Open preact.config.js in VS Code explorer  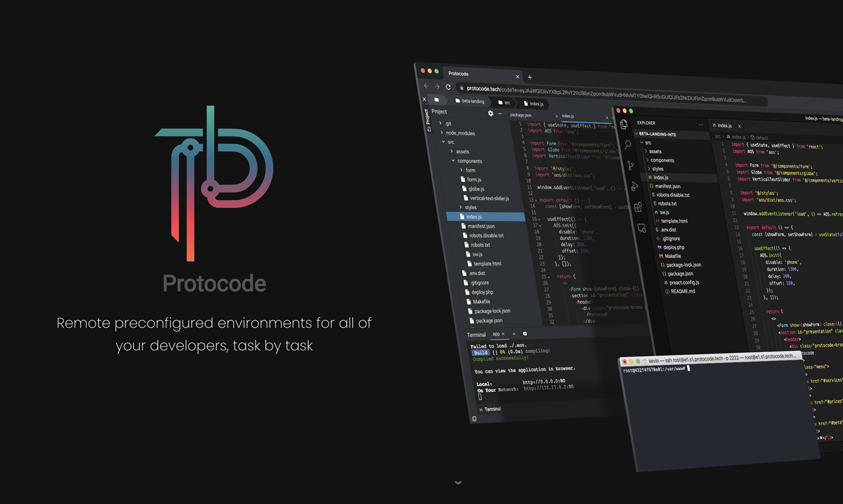coord(680,283)
